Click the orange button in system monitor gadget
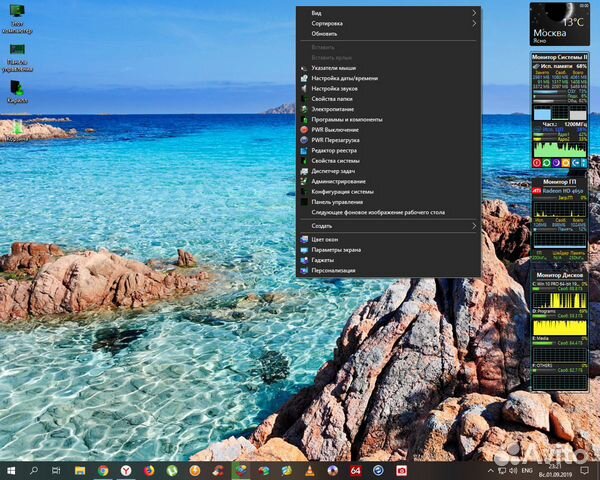This screenshot has width=600, height=480. coord(566,163)
